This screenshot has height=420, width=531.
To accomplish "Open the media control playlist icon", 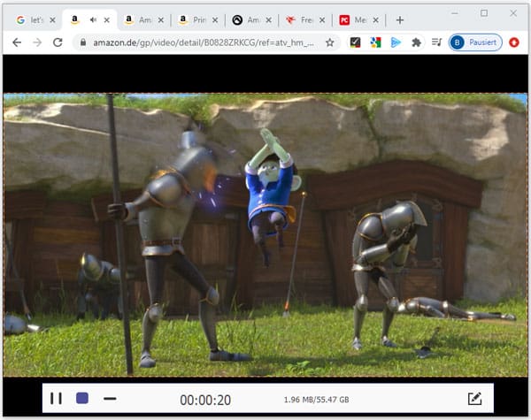I will pos(437,42).
